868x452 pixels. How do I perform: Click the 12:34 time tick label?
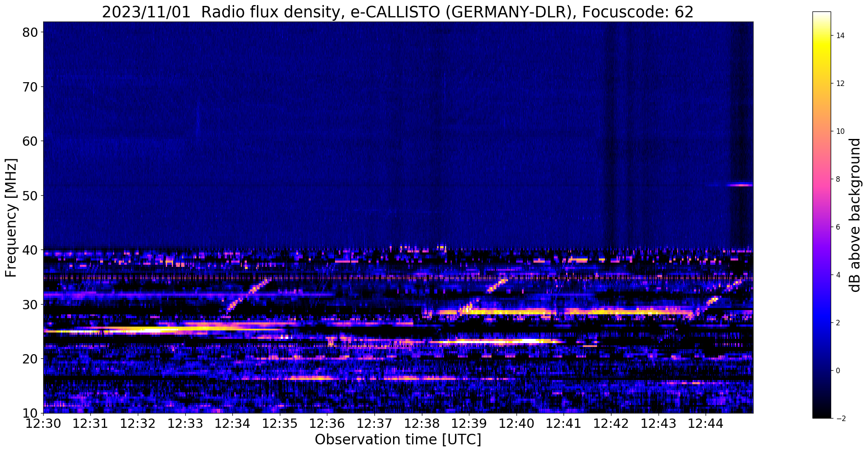(x=232, y=423)
